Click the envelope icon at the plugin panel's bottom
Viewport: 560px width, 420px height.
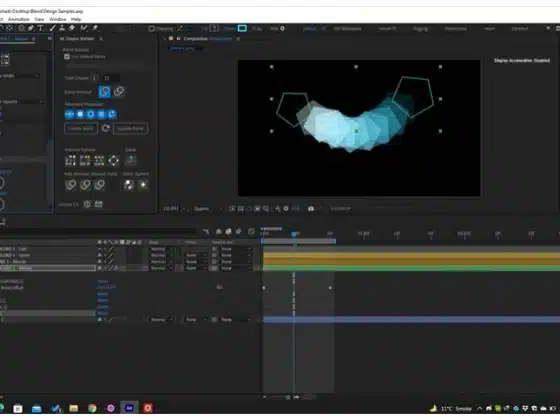coord(99,204)
